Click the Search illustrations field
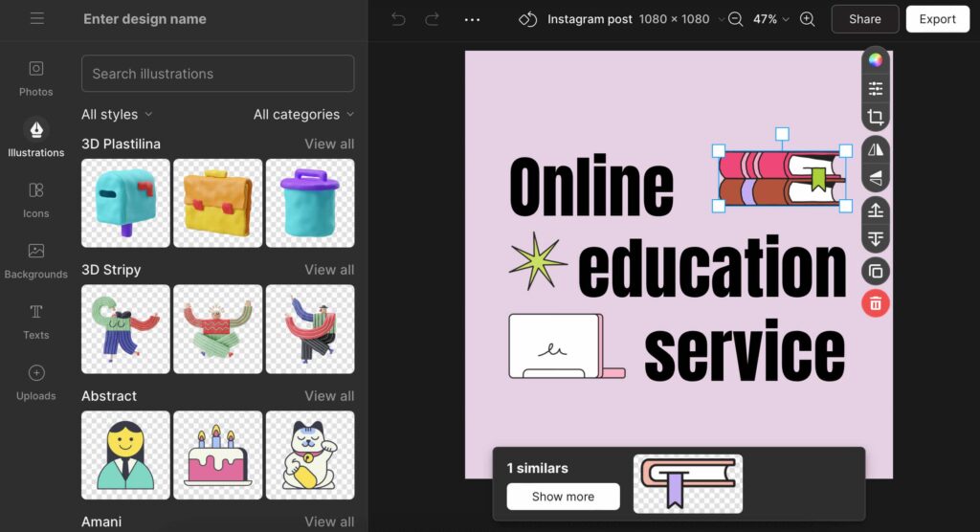This screenshot has width=980, height=532. (x=217, y=74)
